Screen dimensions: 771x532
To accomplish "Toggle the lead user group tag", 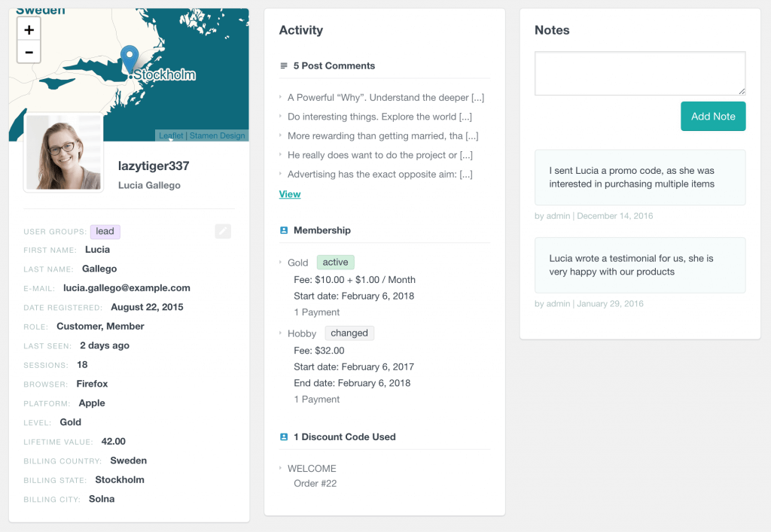I will [105, 231].
